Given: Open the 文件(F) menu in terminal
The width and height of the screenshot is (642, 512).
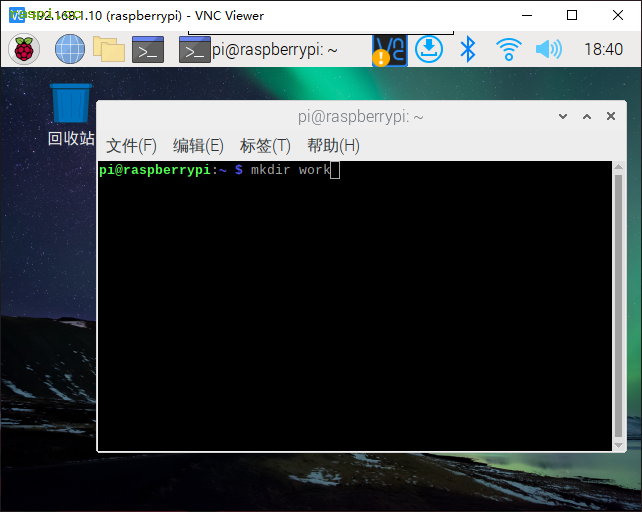Looking at the screenshot, I should pos(131,146).
